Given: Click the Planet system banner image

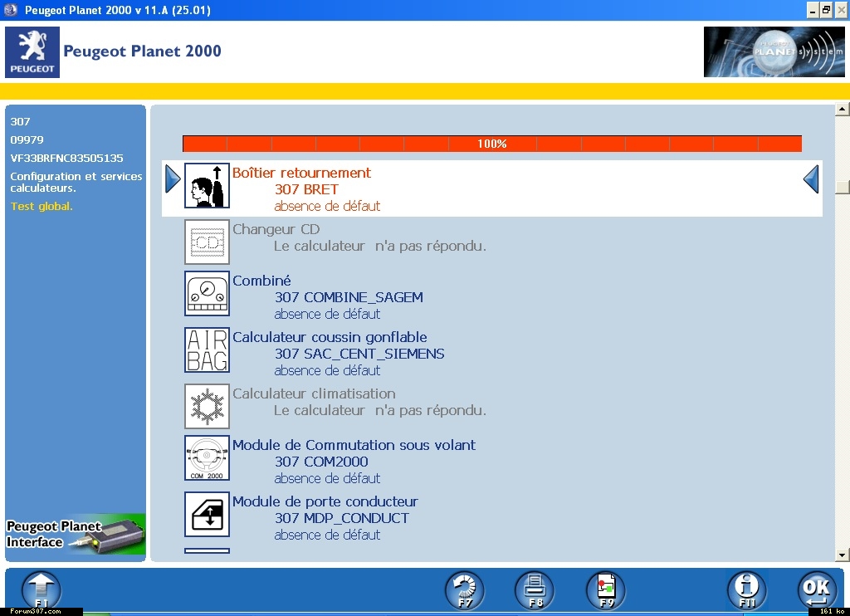Looking at the screenshot, I should [774, 51].
